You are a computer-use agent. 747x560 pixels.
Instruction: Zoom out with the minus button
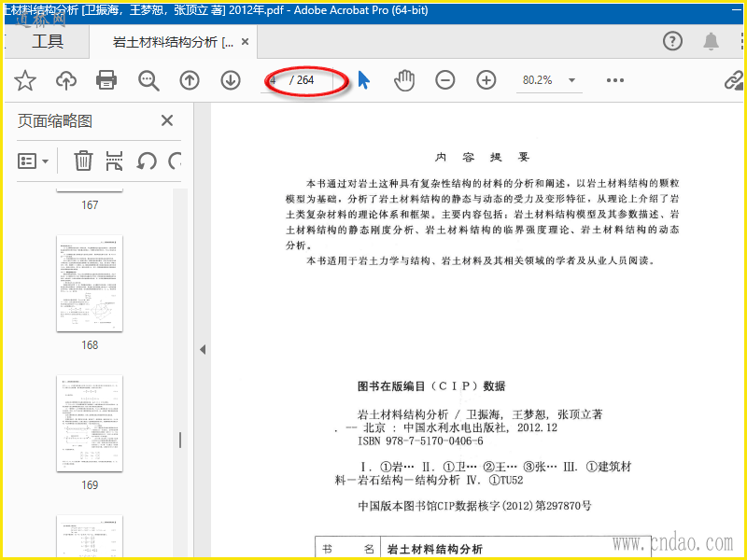coord(445,80)
